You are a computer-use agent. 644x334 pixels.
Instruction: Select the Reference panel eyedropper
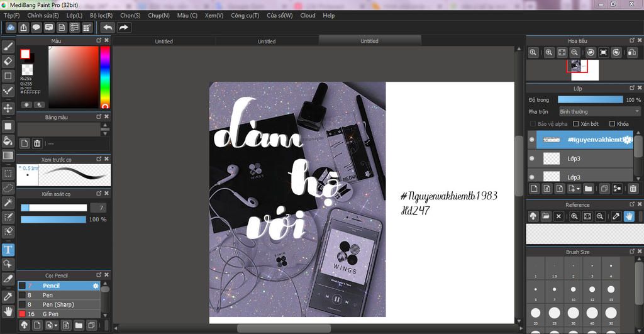pyautogui.click(x=616, y=216)
